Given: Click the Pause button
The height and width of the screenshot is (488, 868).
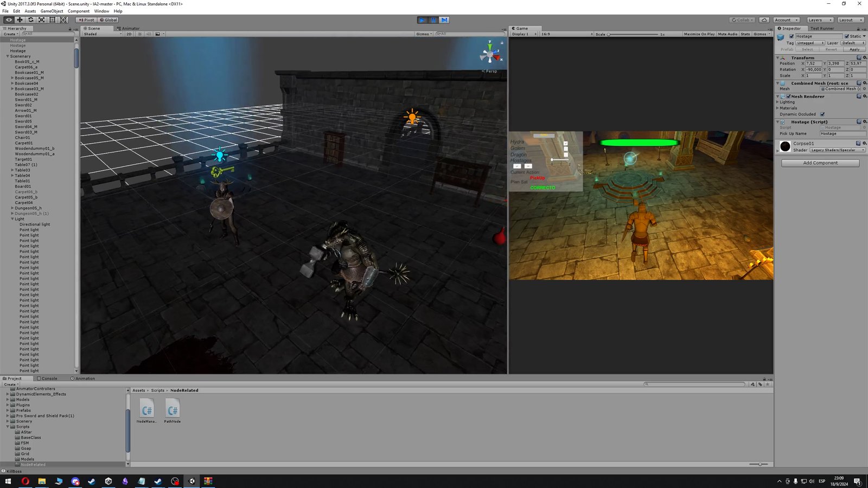Looking at the screenshot, I should tap(433, 20).
